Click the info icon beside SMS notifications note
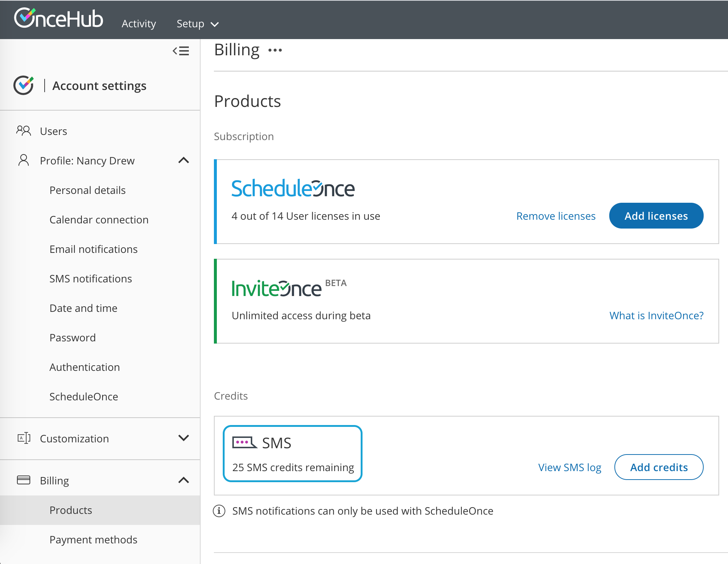 (219, 511)
